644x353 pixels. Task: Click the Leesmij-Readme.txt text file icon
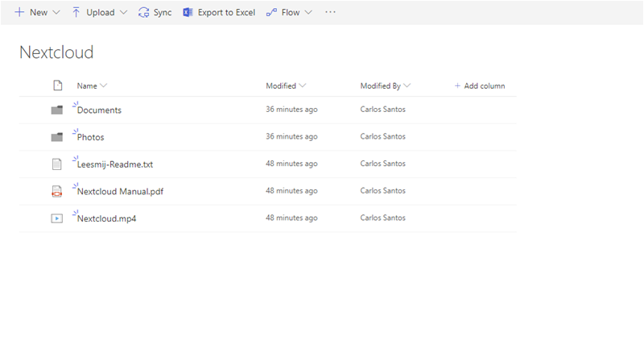tap(56, 164)
